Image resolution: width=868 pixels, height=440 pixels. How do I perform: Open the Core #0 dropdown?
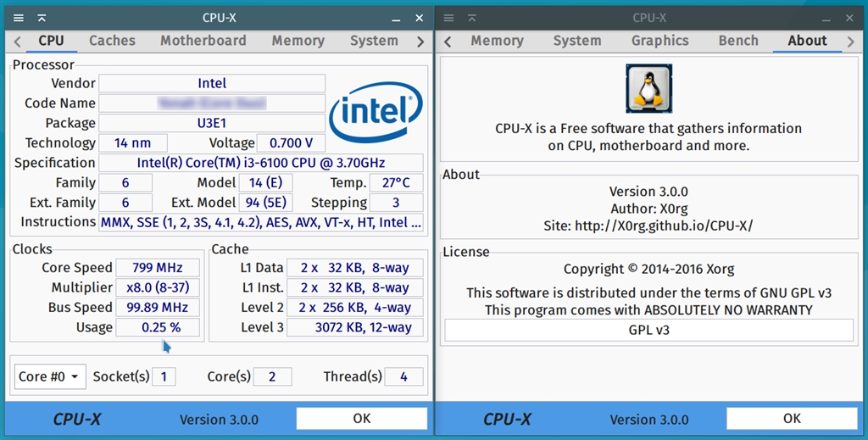coord(50,376)
